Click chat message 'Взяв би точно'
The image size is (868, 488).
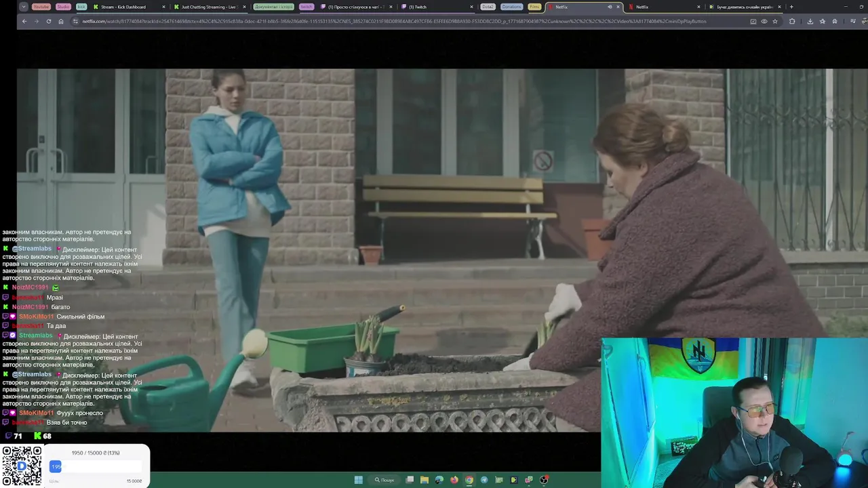66,422
